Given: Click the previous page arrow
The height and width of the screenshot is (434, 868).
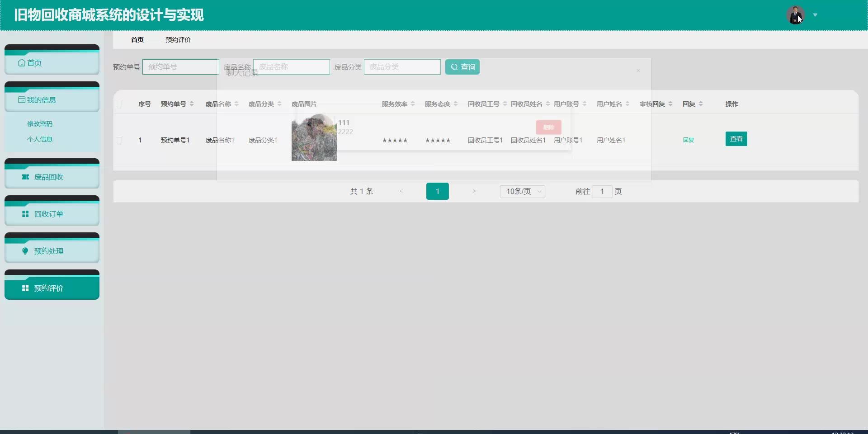Looking at the screenshot, I should click(x=401, y=191).
